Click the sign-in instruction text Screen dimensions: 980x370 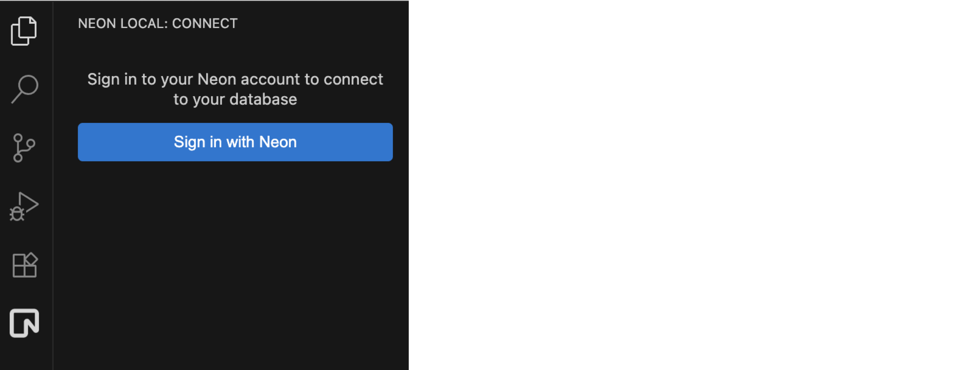coord(235,89)
